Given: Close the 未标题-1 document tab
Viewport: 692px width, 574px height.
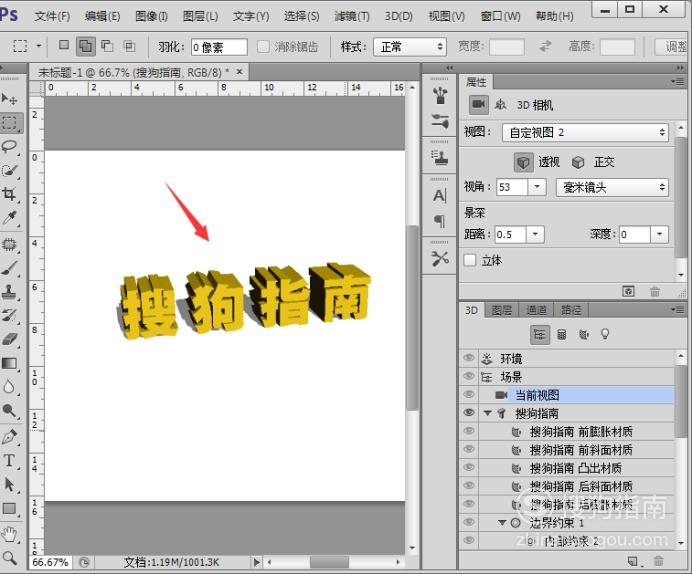Looking at the screenshot, I should [x=240, y=71].
